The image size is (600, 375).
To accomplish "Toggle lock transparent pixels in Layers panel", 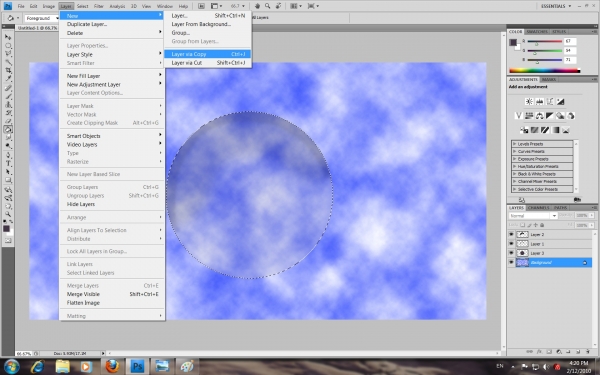I will (x=523, y=225).
